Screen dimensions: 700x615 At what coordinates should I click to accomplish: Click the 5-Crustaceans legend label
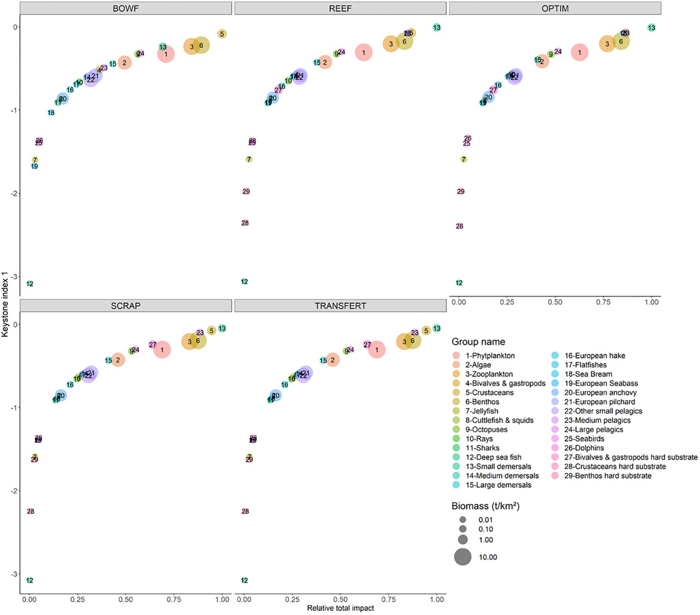(489, 392)
